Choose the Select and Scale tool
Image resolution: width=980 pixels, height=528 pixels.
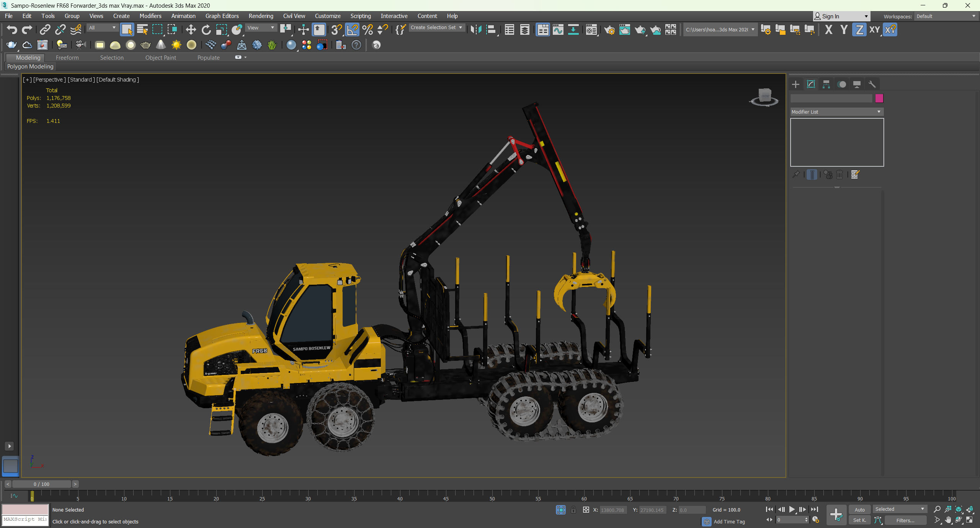tap(221, 29)
